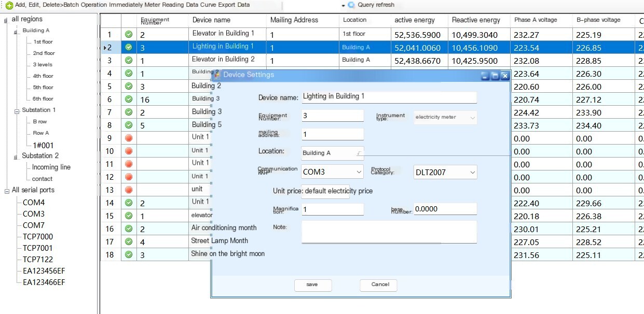
Task: Click the green status icon in row 18
Action: pyautogui.click(x=129, y=254)
